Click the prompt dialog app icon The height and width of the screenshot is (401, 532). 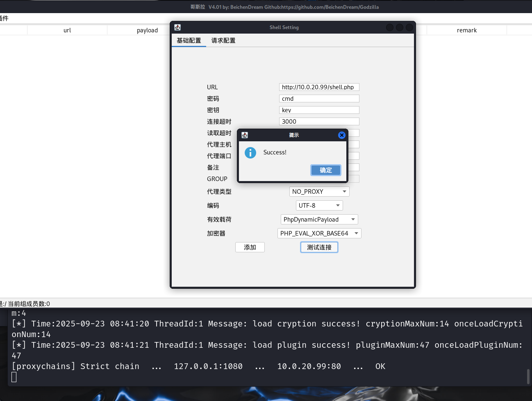(x=245, y=135)
